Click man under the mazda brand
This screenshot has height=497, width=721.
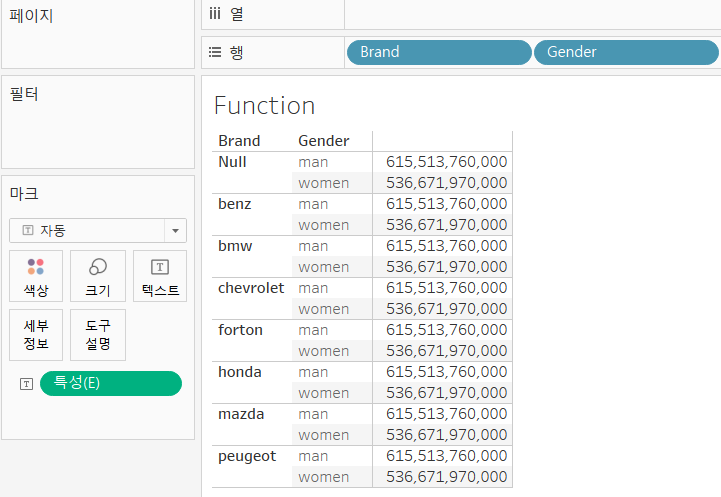click(313, 414)
